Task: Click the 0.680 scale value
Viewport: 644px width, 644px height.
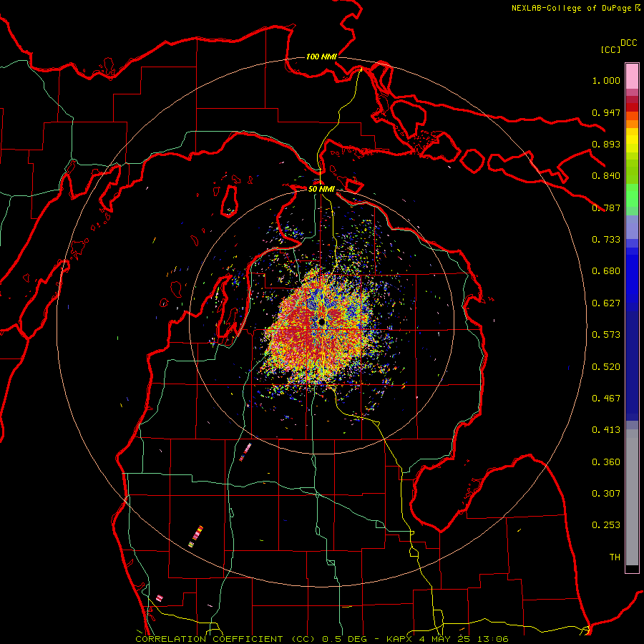Action: point(606,271)
